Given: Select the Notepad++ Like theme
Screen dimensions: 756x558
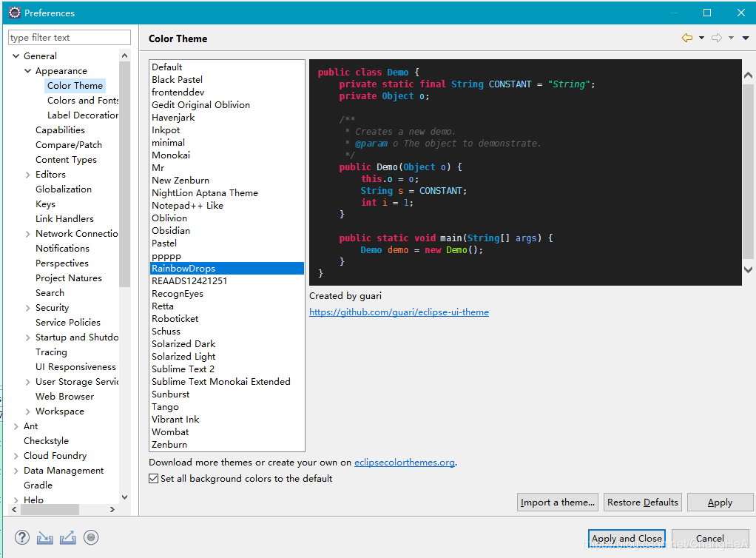Looking at the screenshot, I should (x=227, y=206).
